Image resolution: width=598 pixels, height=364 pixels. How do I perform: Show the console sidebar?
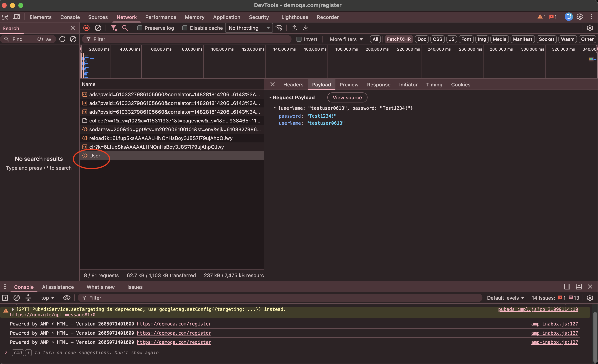click(5, 298)
